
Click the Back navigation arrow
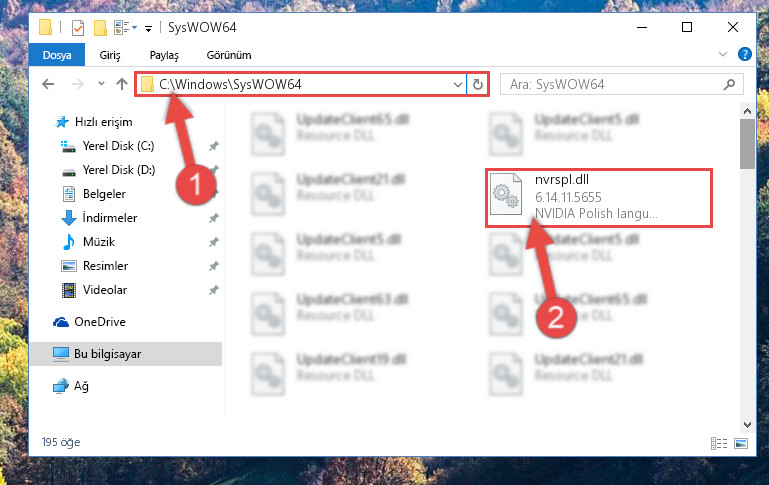click(x=48, y=84)
